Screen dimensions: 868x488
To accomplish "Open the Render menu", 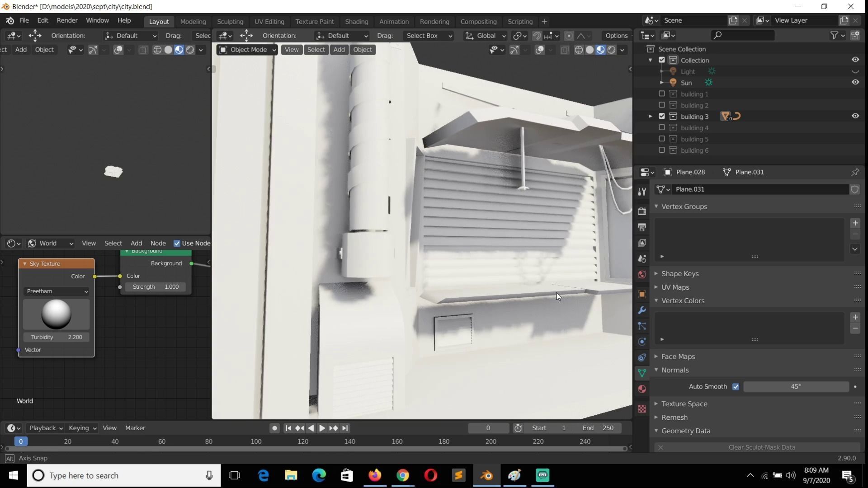I will pyautogui.click(x=67, y=20).
